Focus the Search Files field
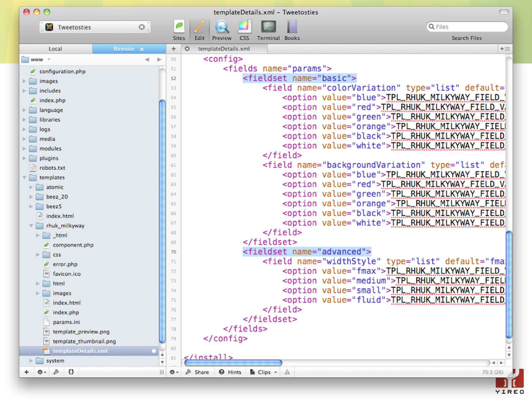The height and width of the screenshot is (399, 532). pos(467,27)
